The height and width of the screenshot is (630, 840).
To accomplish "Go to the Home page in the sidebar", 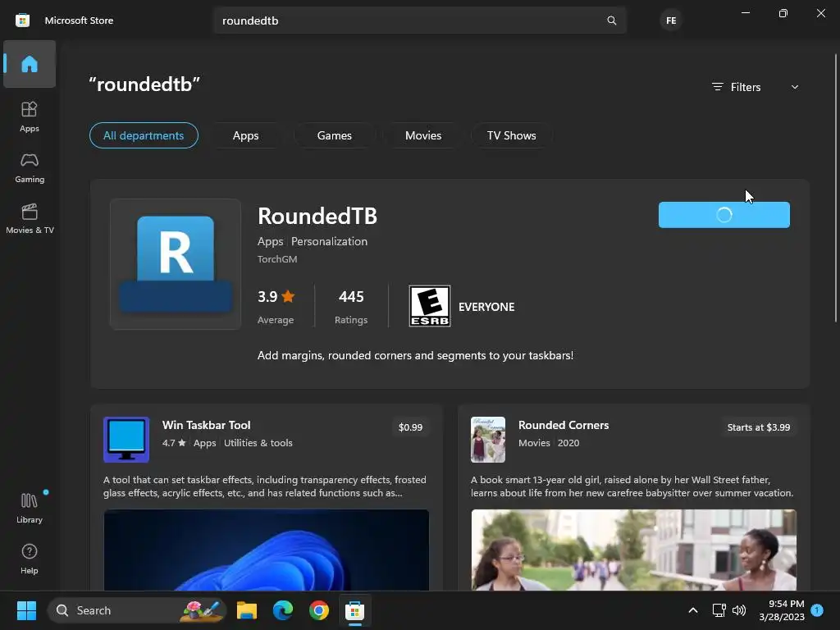I will (x=30, y=64).
